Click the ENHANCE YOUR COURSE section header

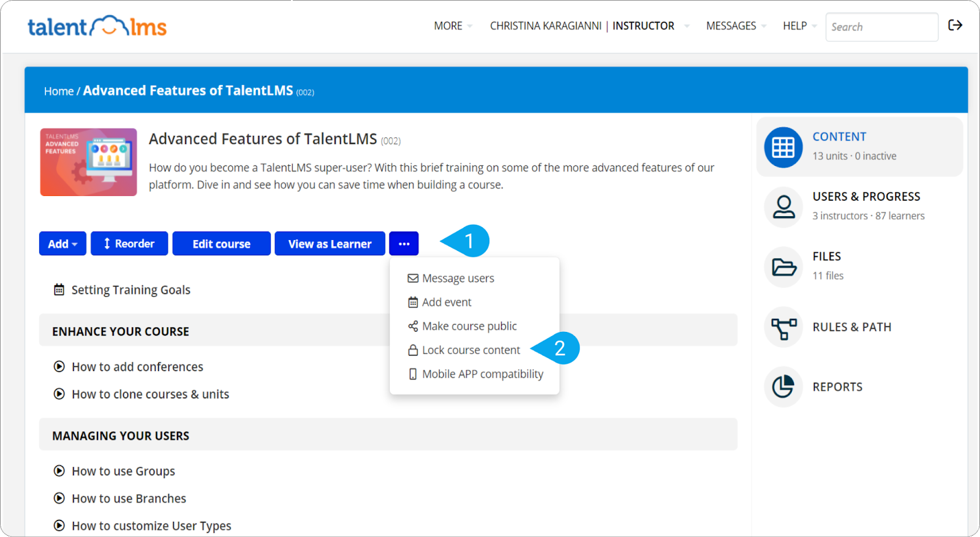[x=388, y=330]
